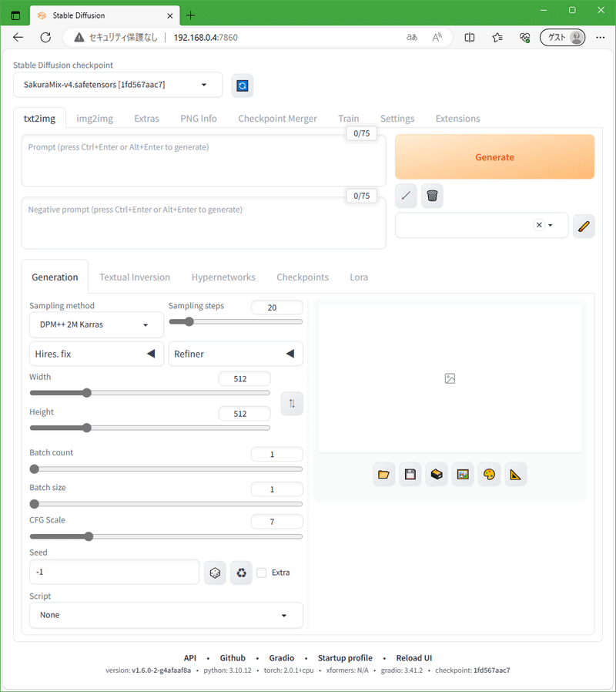Screen dimensions: 616x692
Task: Open the Extras tab
Action: coord(146,119)
